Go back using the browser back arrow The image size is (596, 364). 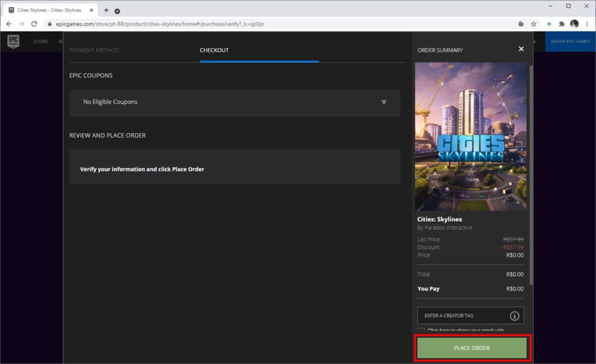(9, 24)
